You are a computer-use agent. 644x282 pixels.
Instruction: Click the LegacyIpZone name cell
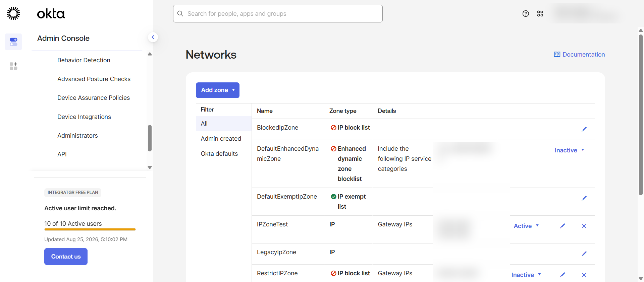point(276,252)
